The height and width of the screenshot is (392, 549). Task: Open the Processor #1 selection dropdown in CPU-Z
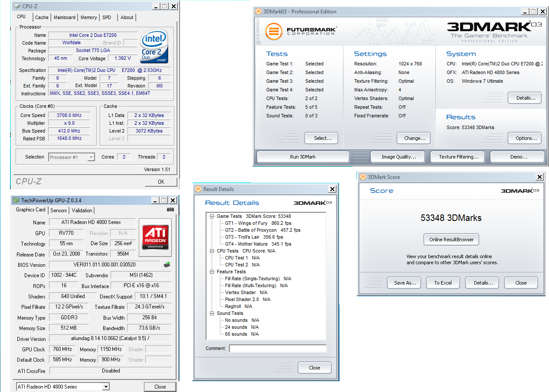click(x=91, y=157)
